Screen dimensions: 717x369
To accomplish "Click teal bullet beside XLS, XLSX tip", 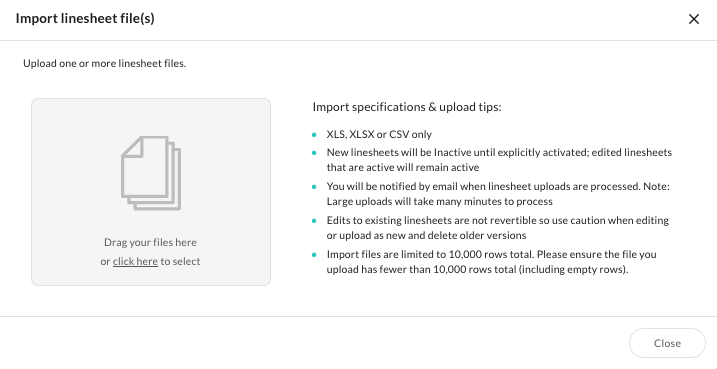I will pos(314,135).
